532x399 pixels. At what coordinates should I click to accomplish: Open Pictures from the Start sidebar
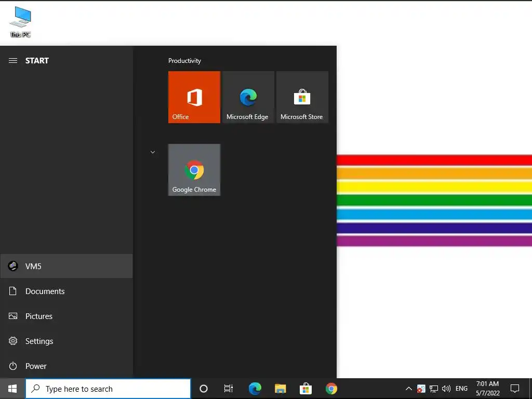pyautogui.click(x=66, y=316)
